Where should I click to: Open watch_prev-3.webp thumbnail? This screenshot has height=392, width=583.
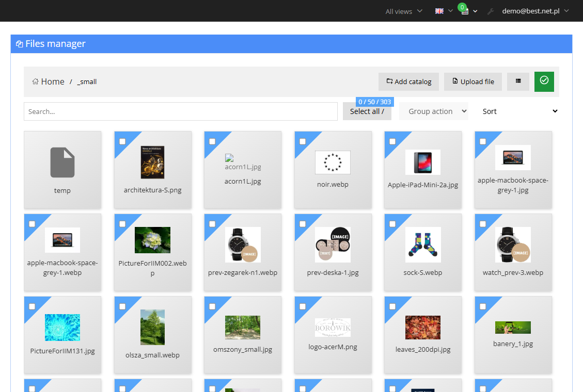coord(513,244)
